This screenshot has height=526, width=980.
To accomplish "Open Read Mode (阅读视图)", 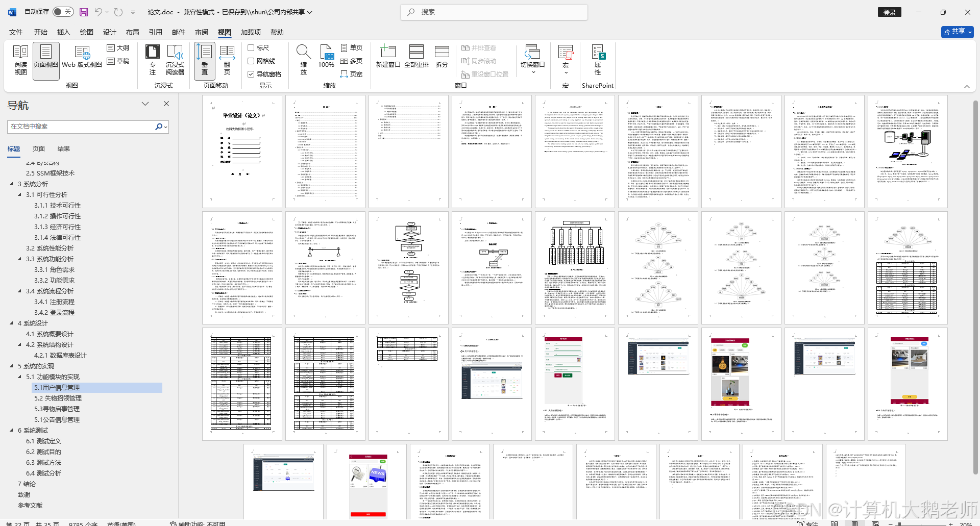I will [20, 61].
